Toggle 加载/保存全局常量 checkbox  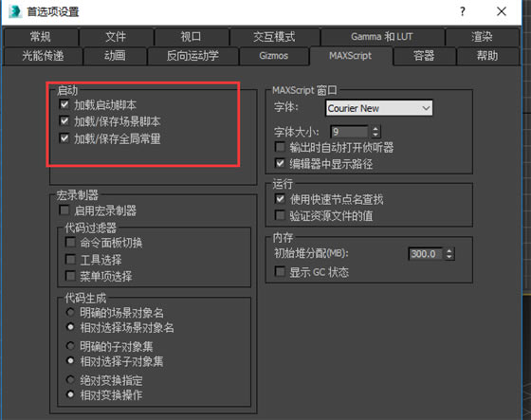pos(64,137)
